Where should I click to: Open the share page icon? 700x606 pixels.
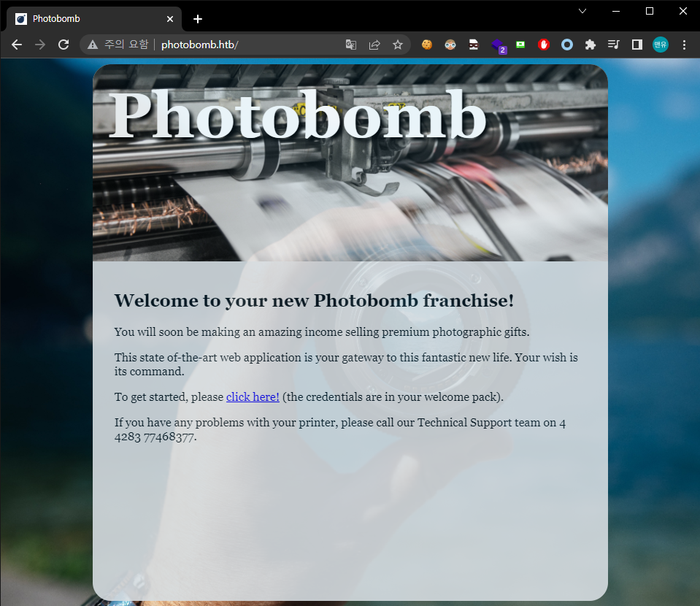(x=374, y=45)
